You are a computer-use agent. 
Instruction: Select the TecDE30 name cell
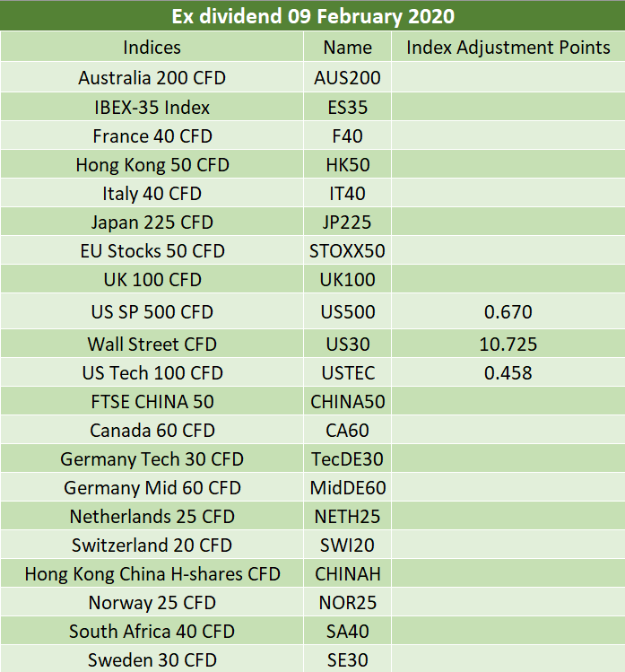pyautogui.click(x=347, y=459)
